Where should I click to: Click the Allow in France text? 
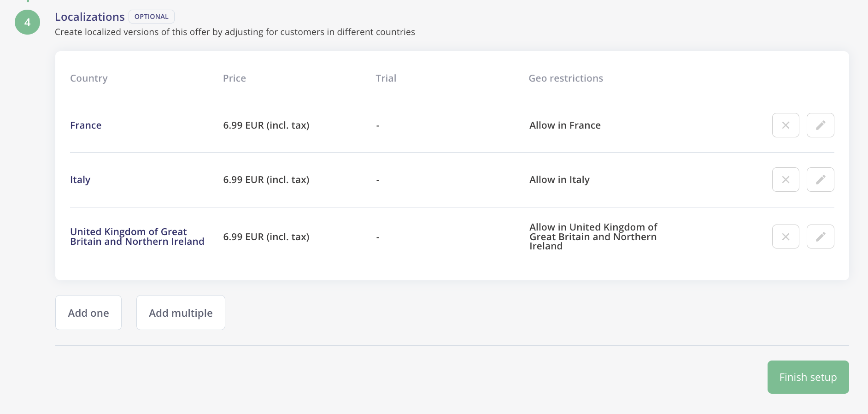point(565,125)
